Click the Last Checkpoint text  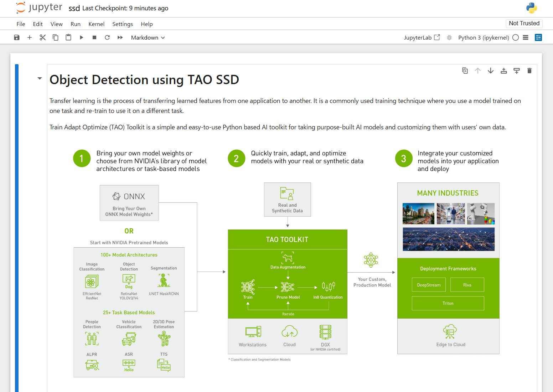click(x=125, y=8)
